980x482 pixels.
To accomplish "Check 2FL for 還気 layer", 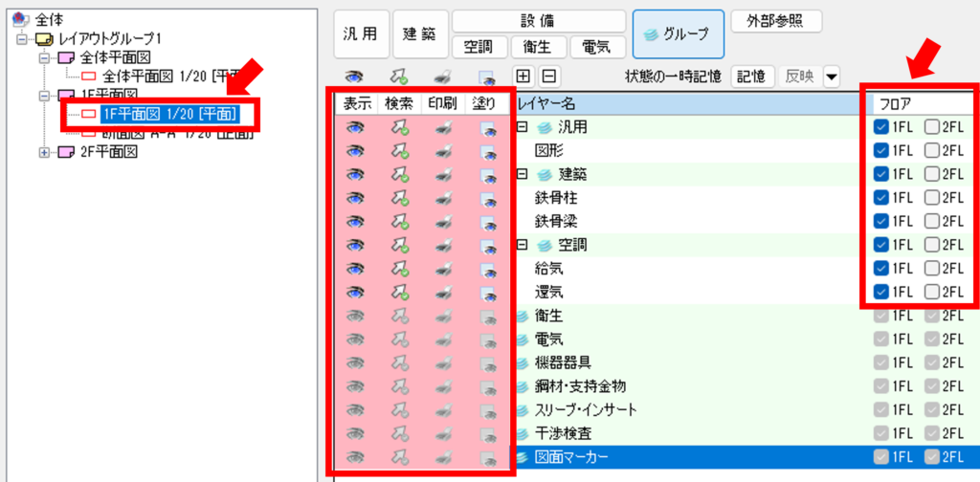I will (932, 293).
